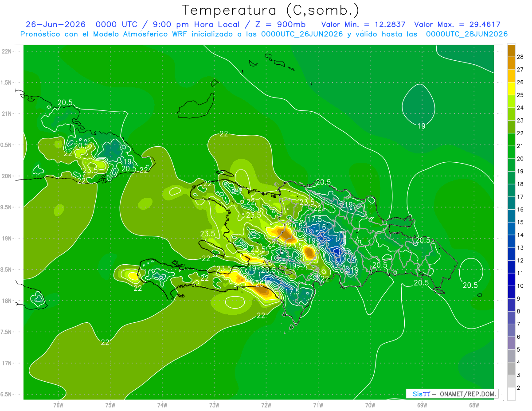Click the "76W" longitude axis label
This screenshot has height=411, width=532.
(58, 404)
